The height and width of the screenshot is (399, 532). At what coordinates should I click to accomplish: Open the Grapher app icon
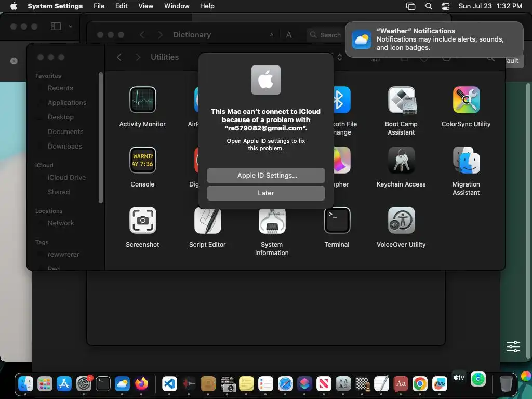click(x=342, y=160)
